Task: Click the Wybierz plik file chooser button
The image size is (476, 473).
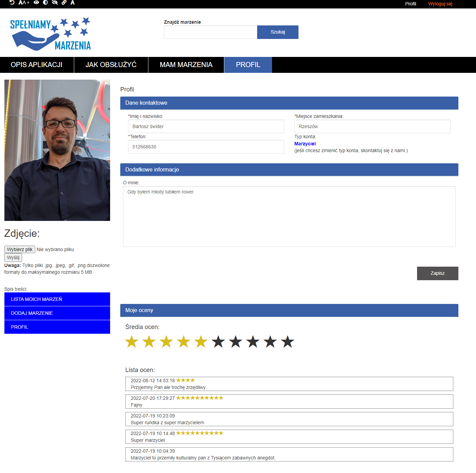Action: pos(20,249)
